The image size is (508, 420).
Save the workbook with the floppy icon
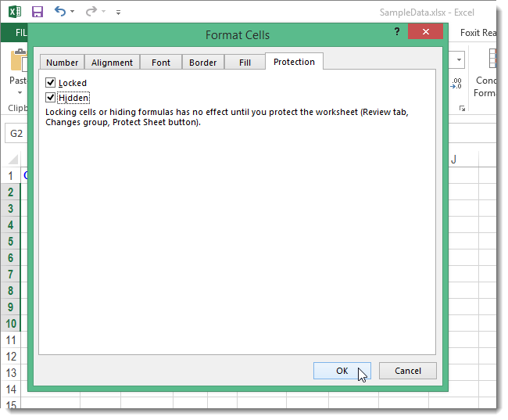[x=38, y=12]
